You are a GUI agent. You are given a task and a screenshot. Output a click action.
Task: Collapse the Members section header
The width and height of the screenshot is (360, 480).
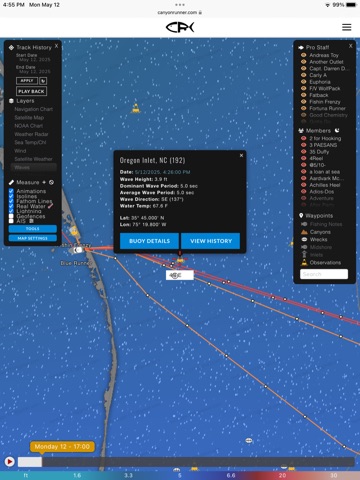coord(318,131)
